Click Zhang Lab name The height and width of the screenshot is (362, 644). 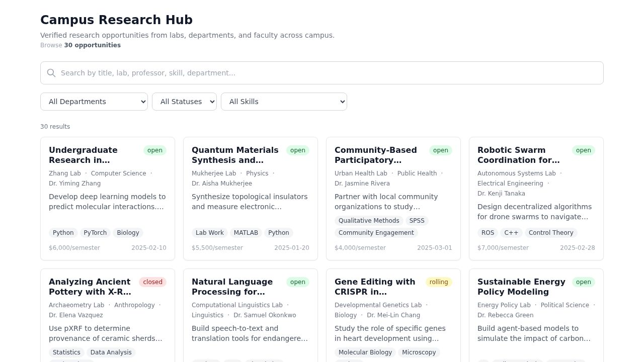pyautogui.click(x=65, y=173)
